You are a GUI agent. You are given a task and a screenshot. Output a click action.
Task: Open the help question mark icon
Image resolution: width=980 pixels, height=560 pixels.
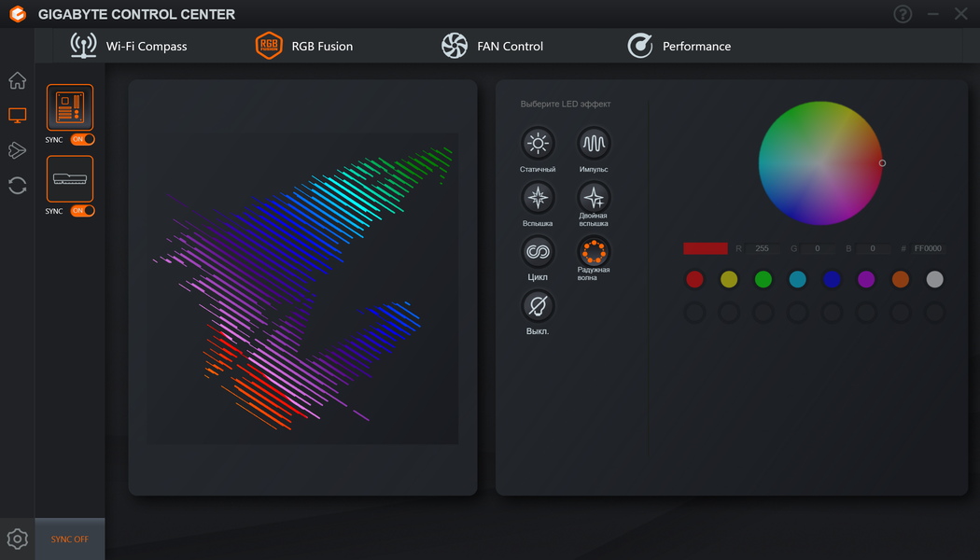click(903, 14)
